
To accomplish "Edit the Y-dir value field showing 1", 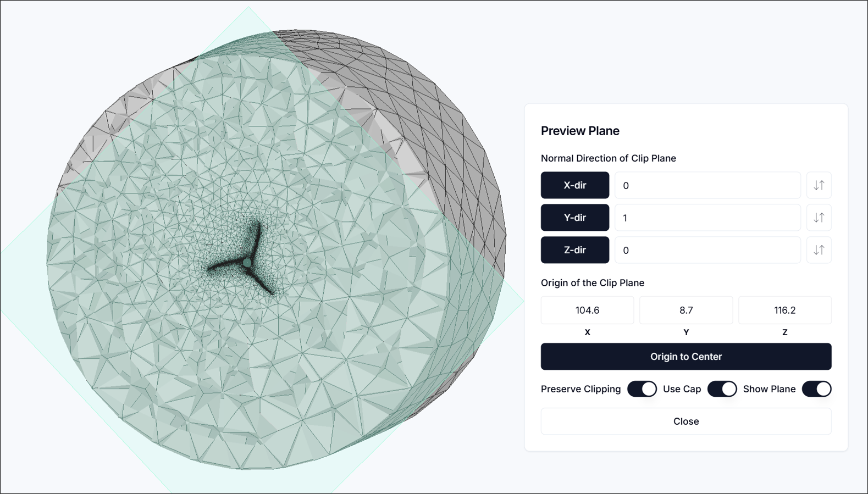I will click(707, 218).
